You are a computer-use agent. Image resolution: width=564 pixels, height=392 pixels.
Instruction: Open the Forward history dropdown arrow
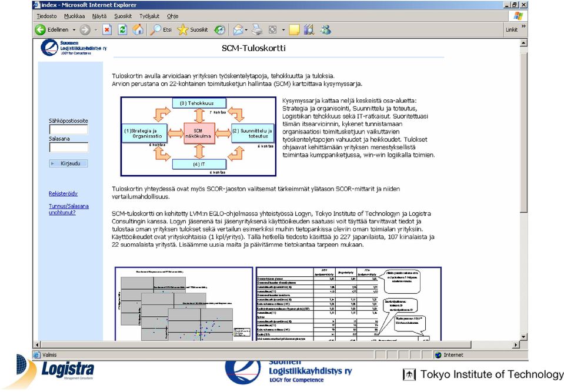tap(96, 30)
